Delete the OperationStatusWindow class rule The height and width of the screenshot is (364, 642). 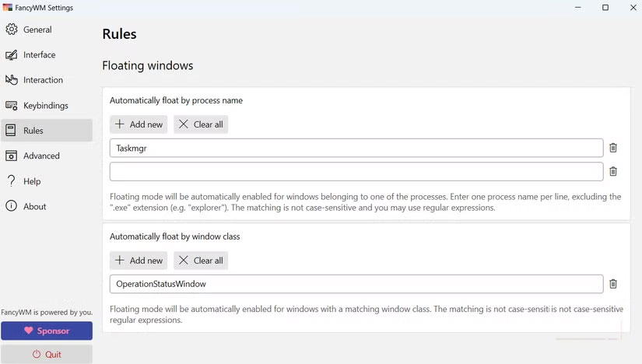pos(613,284)
